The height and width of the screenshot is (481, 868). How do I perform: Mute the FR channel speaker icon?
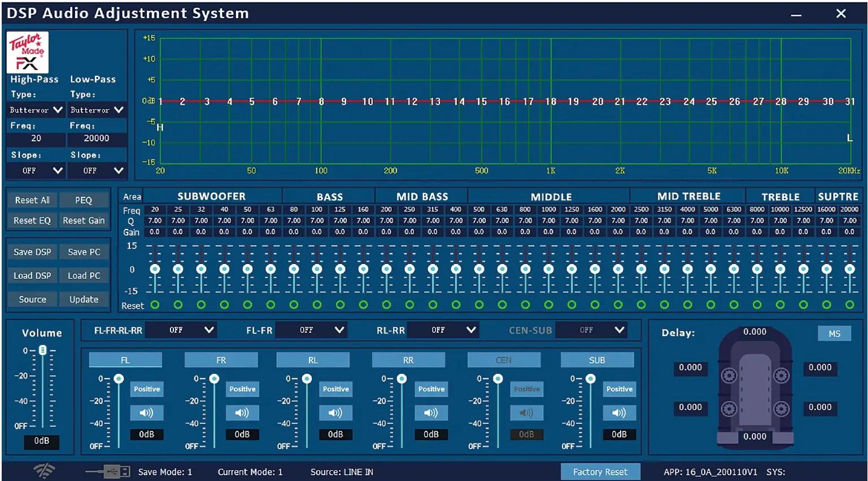coord(242,413)
